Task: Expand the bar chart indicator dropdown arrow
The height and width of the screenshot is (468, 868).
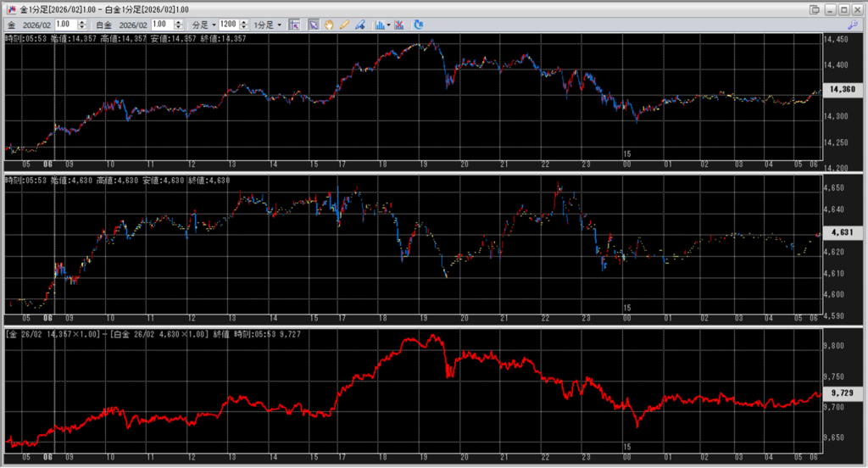Action: coord(388,25)
